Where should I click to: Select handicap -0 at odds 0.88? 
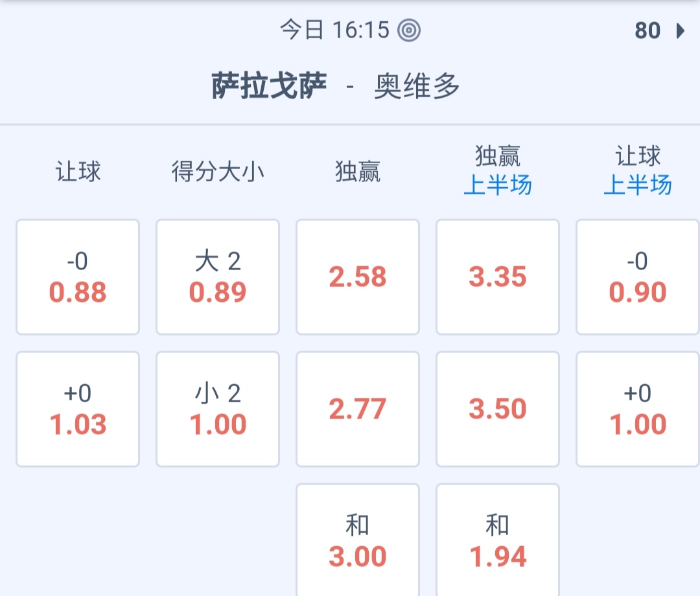point(78,277)
